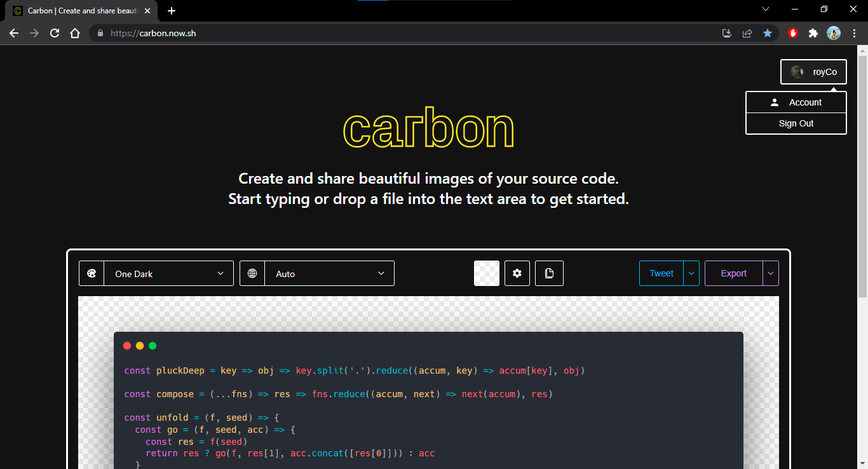868x469 pixels.
Task: Click Sign Out in the menu
Action: click(x=796, y=123)
